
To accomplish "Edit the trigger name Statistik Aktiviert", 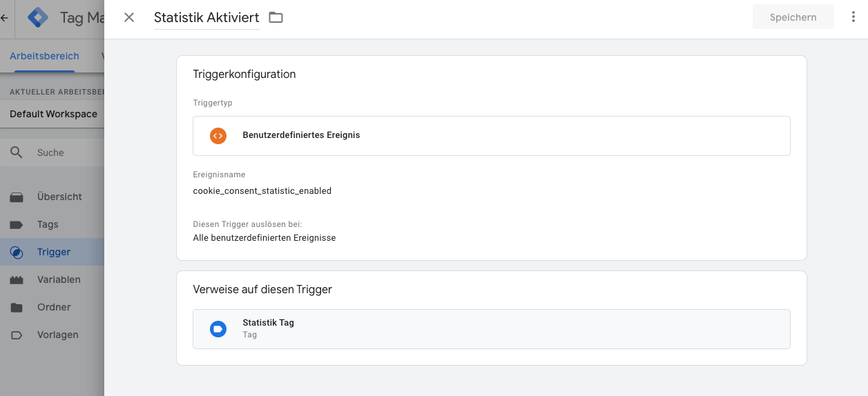I will coord(206,18).
